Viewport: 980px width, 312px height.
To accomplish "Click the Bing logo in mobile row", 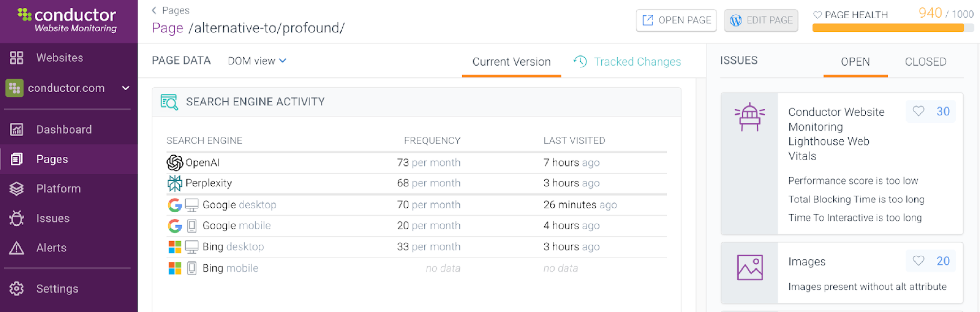I will pos(175,268).
